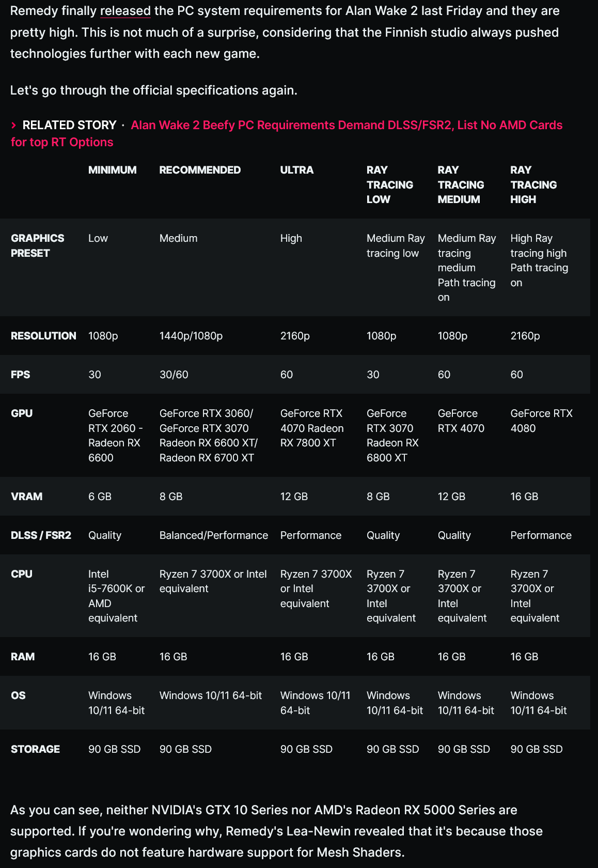Click the GRAPHICS PRESET row label
598x868 pixels.
point(38,245)
